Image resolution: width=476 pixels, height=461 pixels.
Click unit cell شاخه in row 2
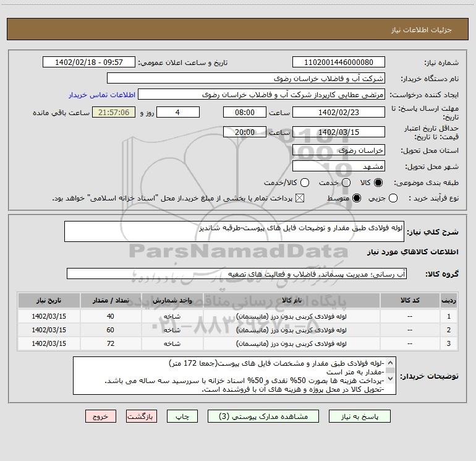tap(172, 330)
